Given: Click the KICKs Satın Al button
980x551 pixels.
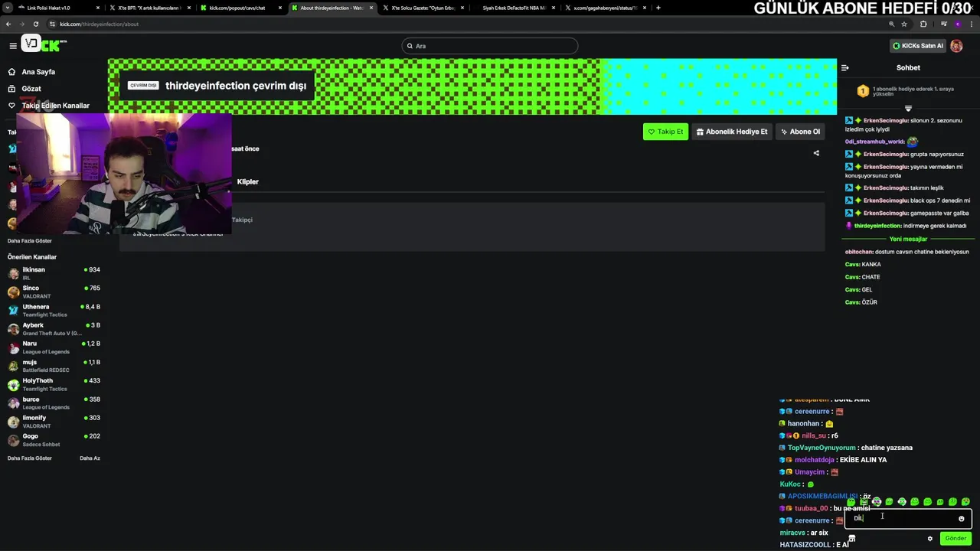Looking at the screenshot, I should pos(917,46).
